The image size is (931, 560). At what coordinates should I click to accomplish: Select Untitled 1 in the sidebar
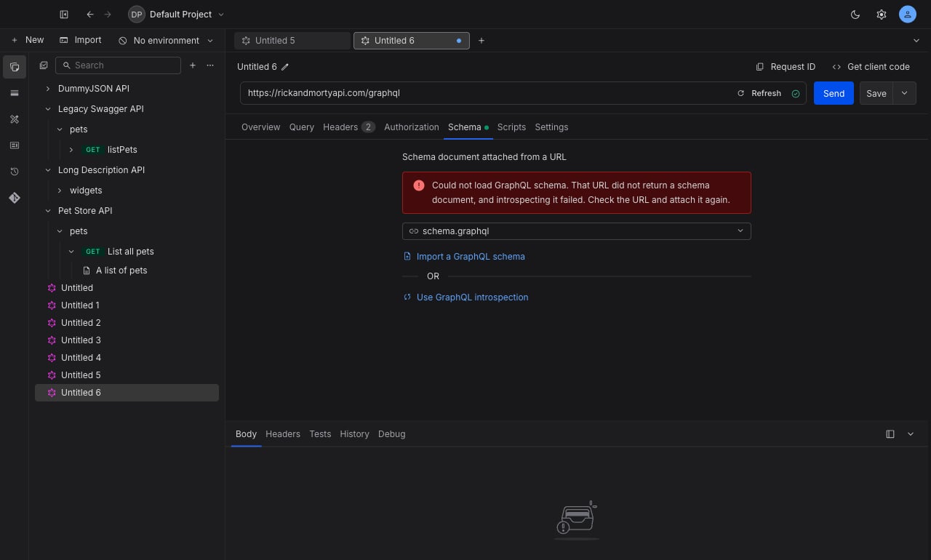[80, 305]
